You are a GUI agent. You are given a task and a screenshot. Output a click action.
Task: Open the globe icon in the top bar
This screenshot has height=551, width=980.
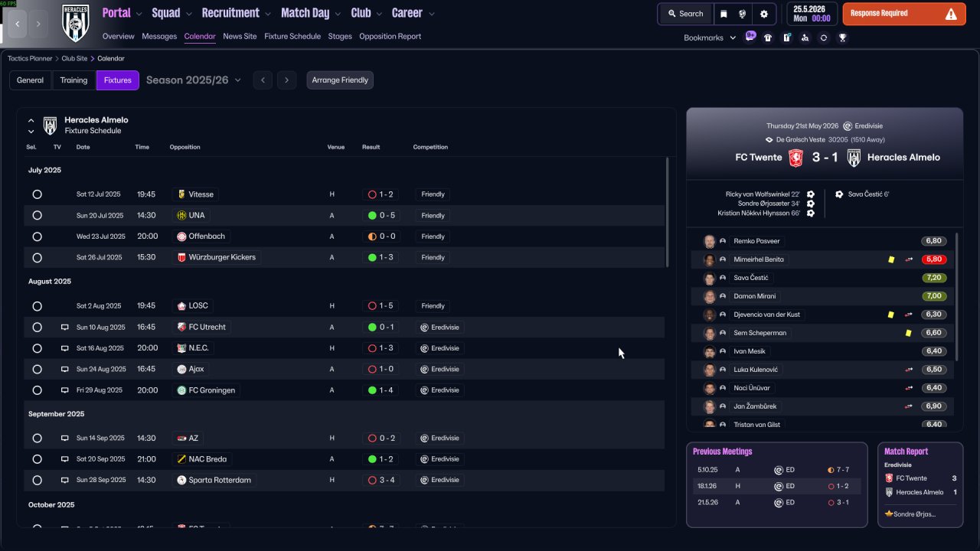pyautogui.click(x=743, y=14)
